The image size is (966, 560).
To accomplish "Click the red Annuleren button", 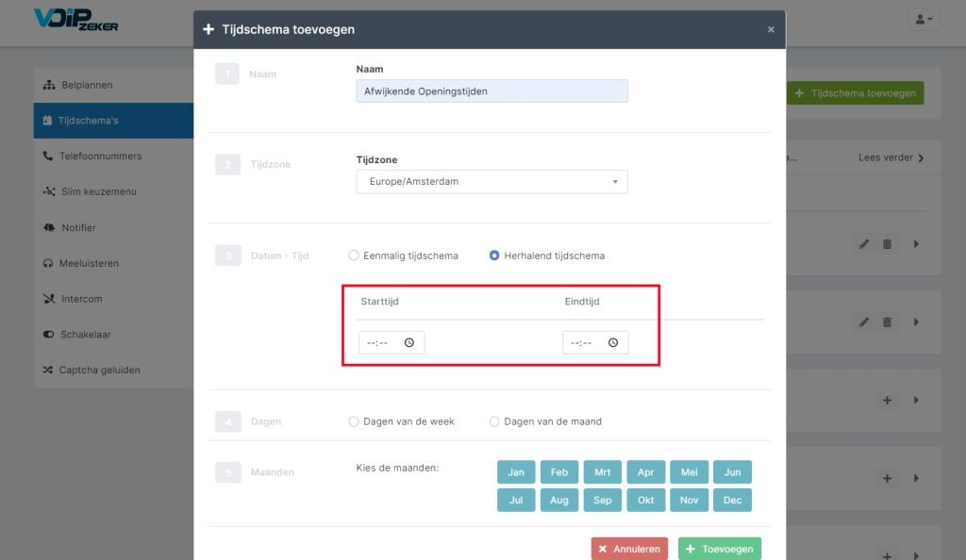I will pos(629,549).
